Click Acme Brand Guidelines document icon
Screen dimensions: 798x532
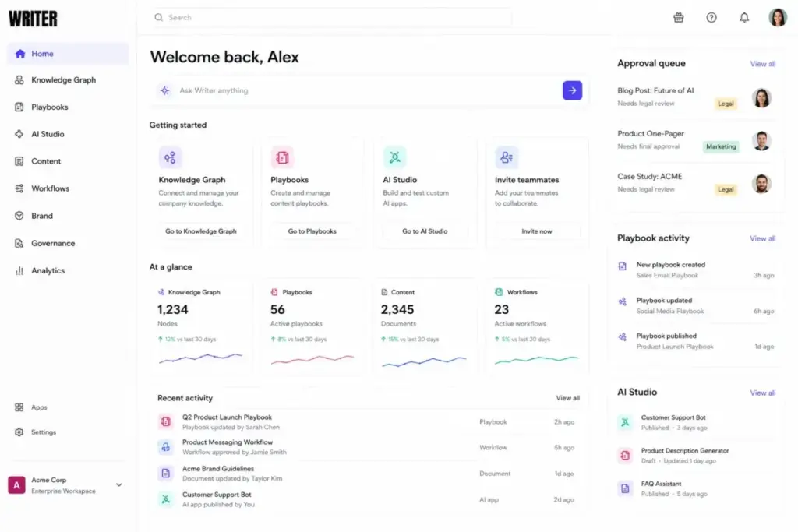(x=166, y=474)
